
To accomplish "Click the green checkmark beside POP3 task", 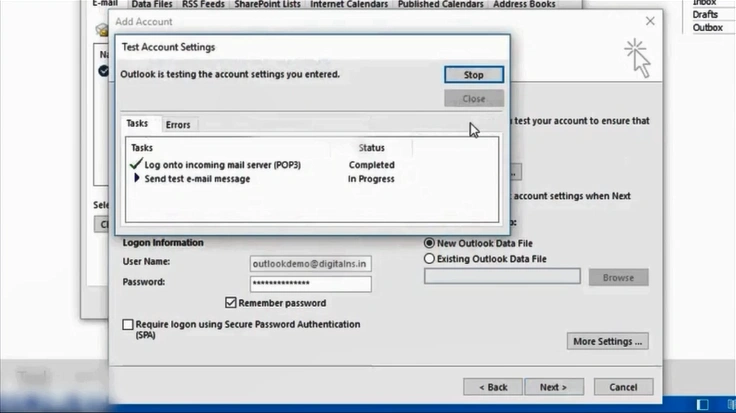I will click(136, 164).
